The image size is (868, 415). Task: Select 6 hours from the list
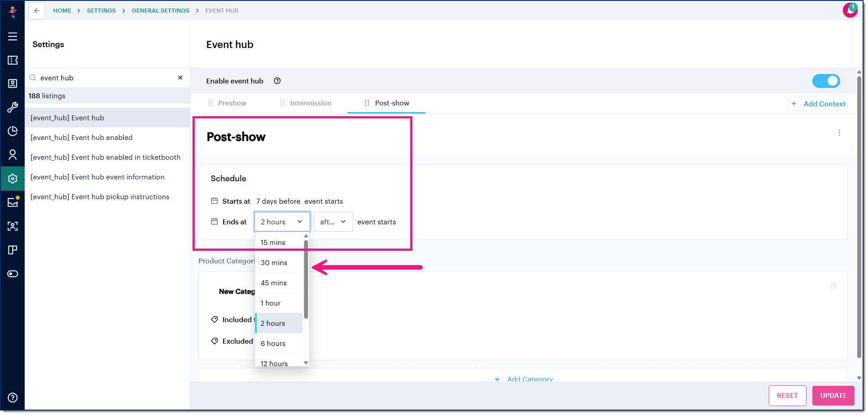[x=279, y=343]
